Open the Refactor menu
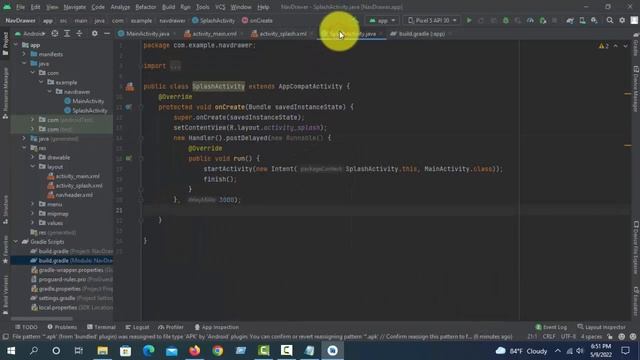Viewport: 640px width, 360px height. [x=145, y=7]
